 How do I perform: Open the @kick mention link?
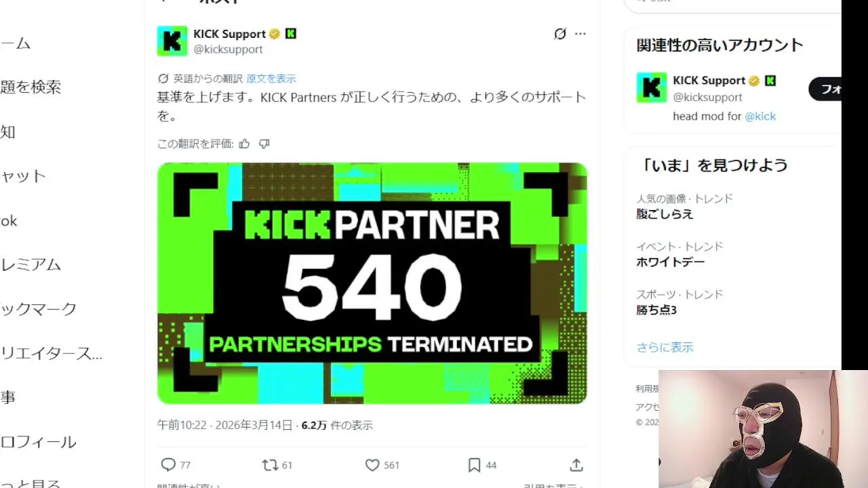coord(760,116)
